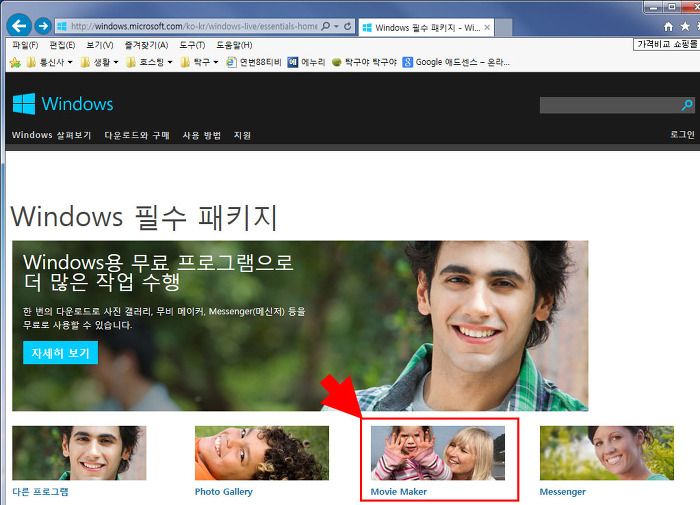Click the Movie Maker thumbnail image
The height and width of the screenshot is (505, 700).
pos(438,453)
